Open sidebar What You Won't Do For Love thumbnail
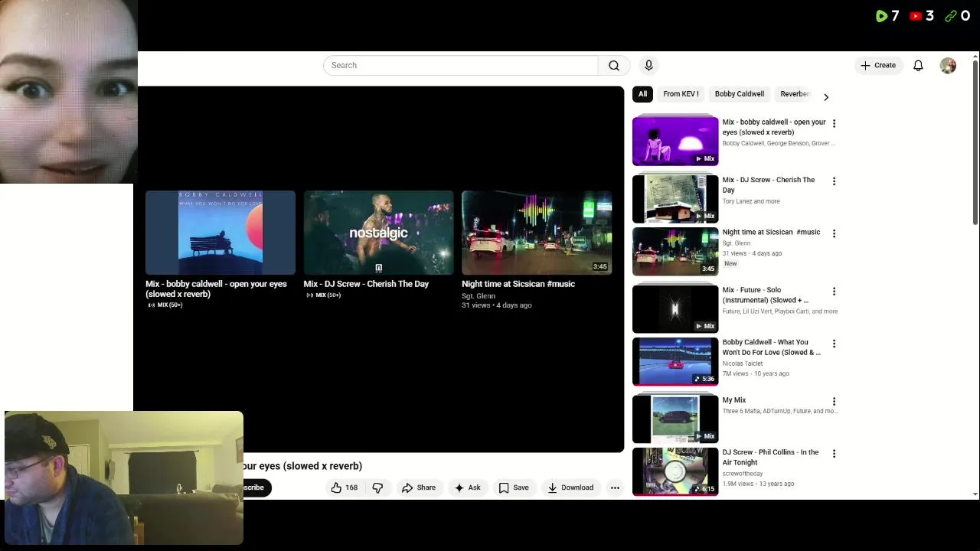 pyautogui.click(x=675, y=361)
